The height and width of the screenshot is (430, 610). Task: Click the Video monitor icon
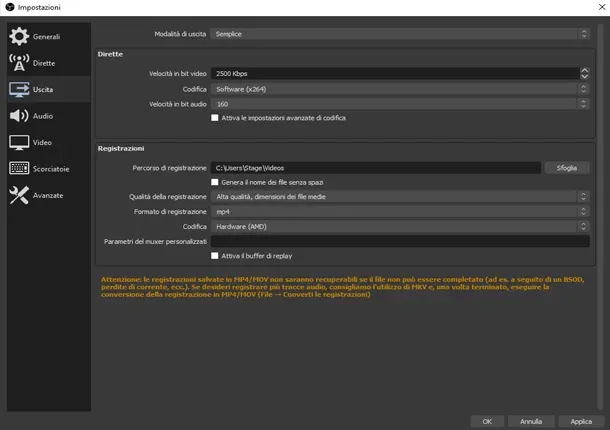pos(19,142)
